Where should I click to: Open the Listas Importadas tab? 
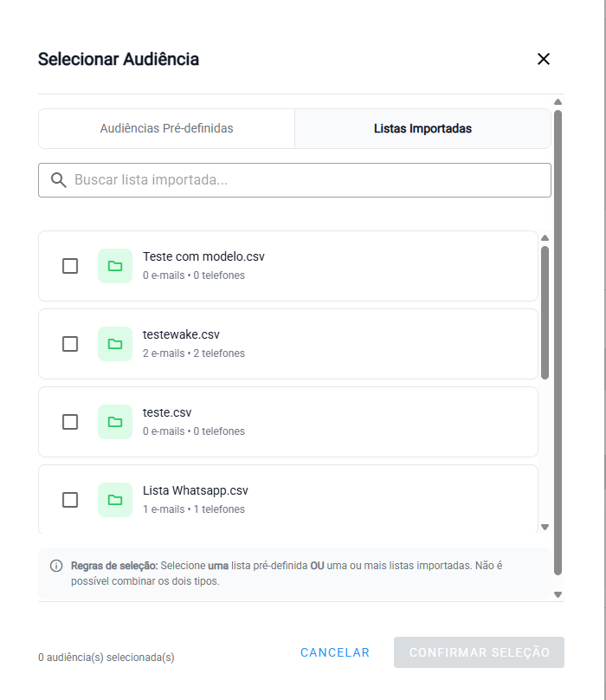tap(422, 128)
